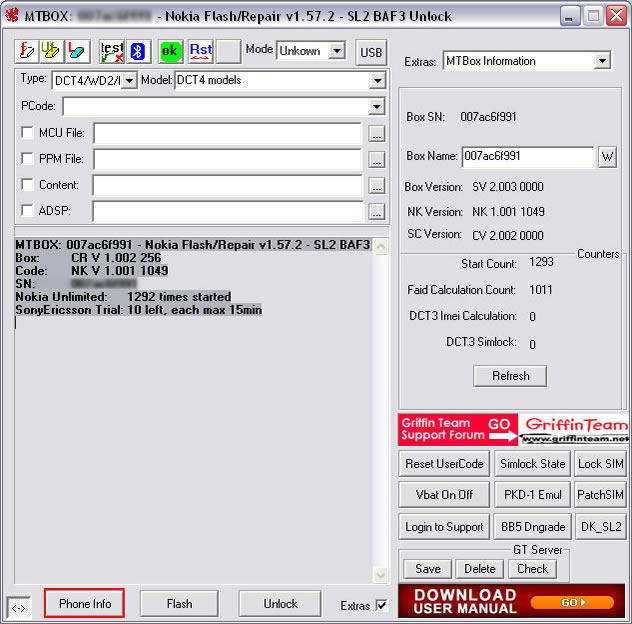The height and width of the screenshot is (624, 632).
Task: Click the ADSP path field
Action: [228, 212]
